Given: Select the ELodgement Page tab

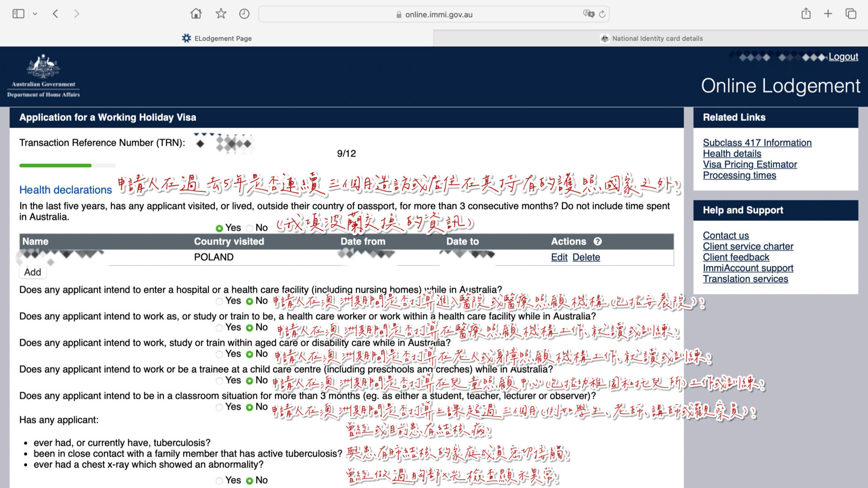Looking at the screenshot, I should click(217, 38).
